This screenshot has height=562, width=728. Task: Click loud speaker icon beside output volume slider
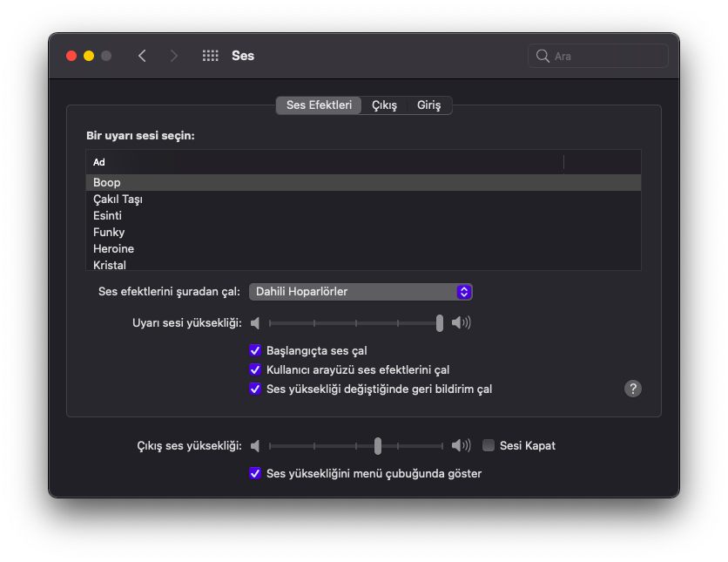tap(461, 446)
